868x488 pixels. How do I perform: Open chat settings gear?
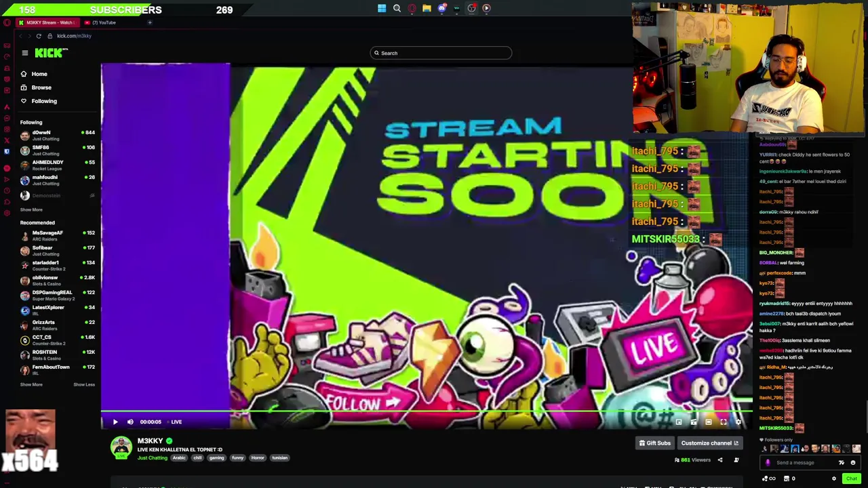[x=834, y=479]
